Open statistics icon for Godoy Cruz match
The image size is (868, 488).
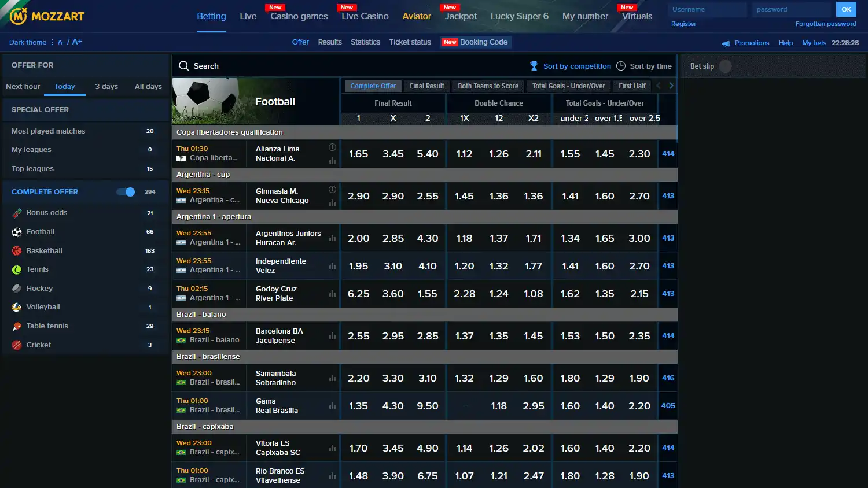tap(332, 294)
